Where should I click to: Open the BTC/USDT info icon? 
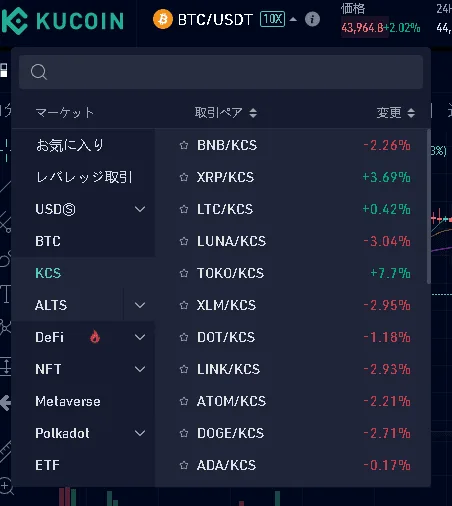click(312, 19)
